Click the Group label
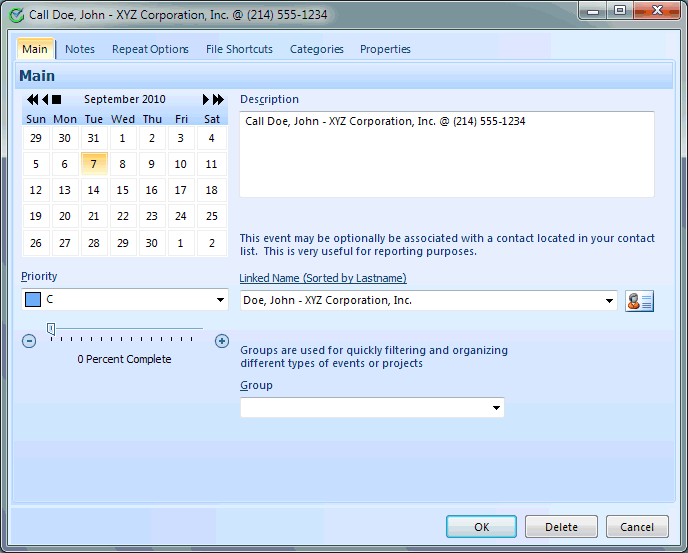Viewport: 688px width, 553px height. [256, 385]
